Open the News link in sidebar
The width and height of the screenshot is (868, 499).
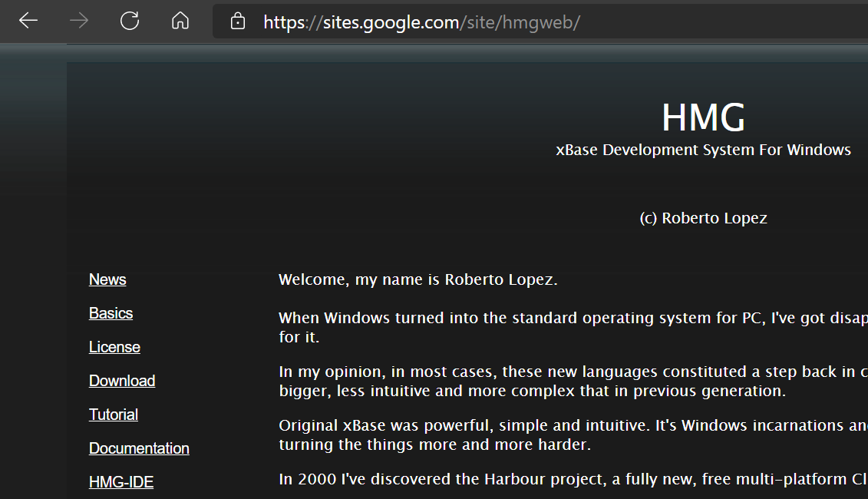coord(107,279)
